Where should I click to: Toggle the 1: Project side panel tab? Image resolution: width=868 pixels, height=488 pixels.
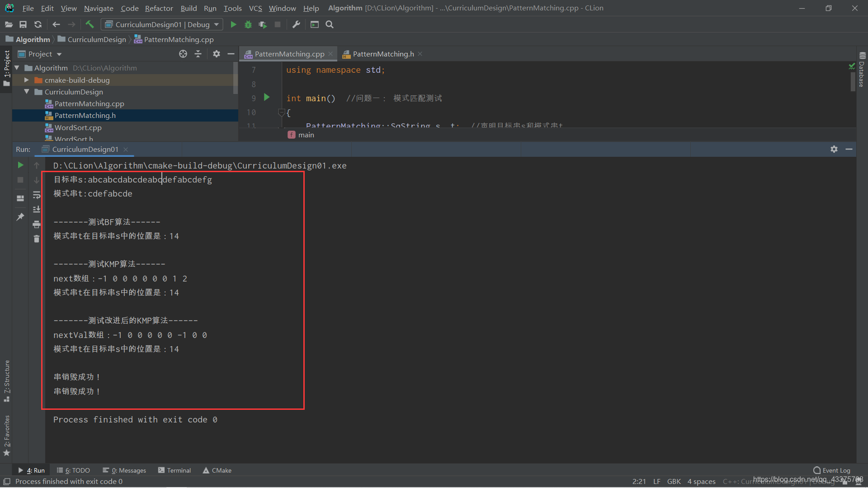(6, 69)
